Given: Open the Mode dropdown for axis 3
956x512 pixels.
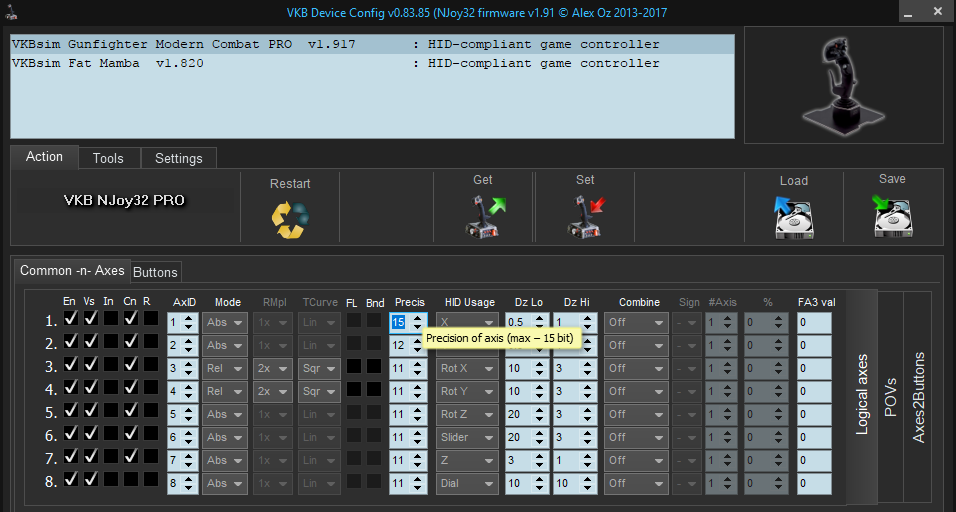Looking at the screenshot, I should (x=224, y=368).
